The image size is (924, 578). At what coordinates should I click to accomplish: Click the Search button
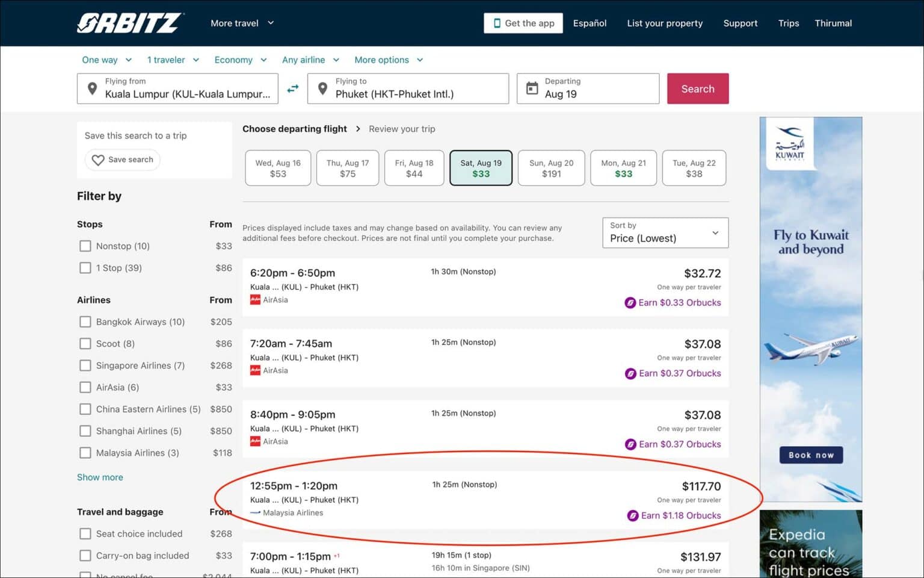click(x=698, y=88)
